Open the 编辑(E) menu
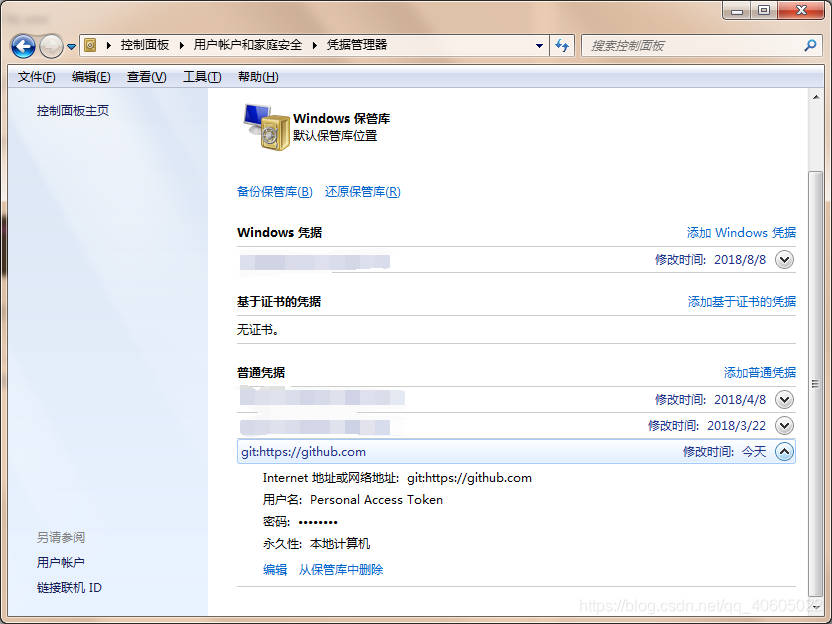832x624 pixels. pyautogui.click(x=91, y=77)
